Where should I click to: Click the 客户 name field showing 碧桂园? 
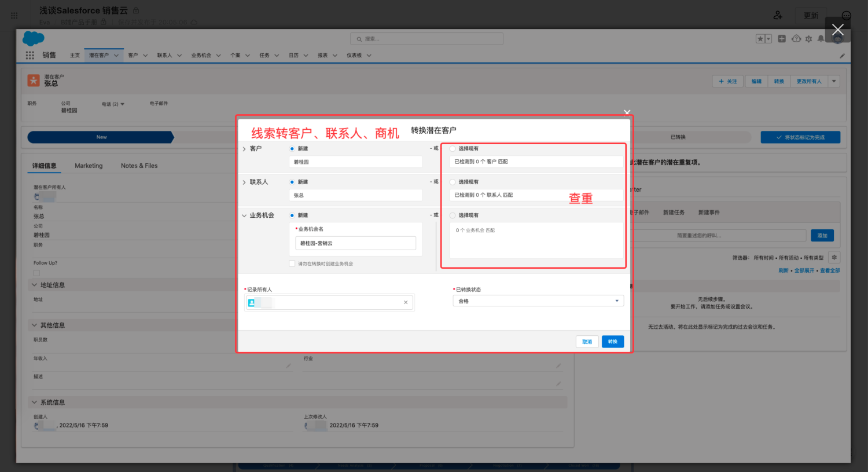(x=356, y=162)
